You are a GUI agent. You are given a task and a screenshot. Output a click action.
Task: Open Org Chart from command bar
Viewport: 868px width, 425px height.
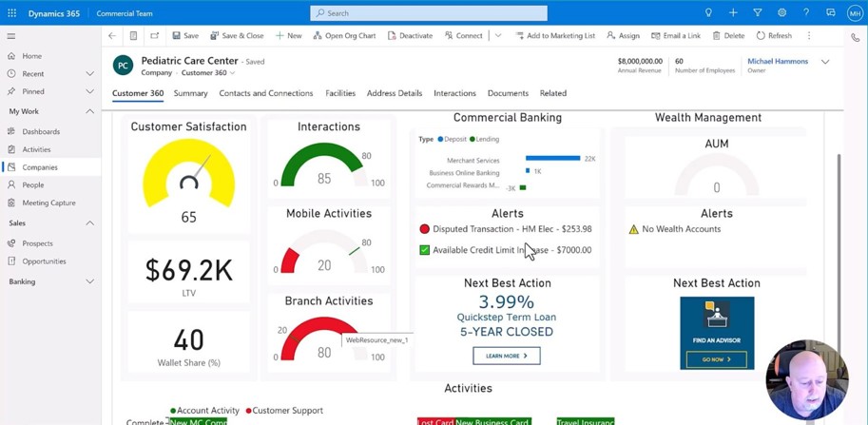tap(344, 35)
